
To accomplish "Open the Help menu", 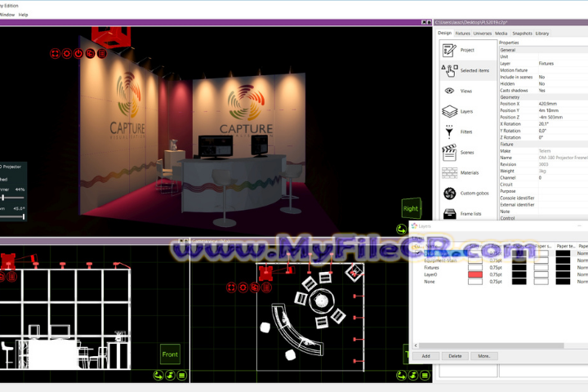I will (x=23, y=15).
